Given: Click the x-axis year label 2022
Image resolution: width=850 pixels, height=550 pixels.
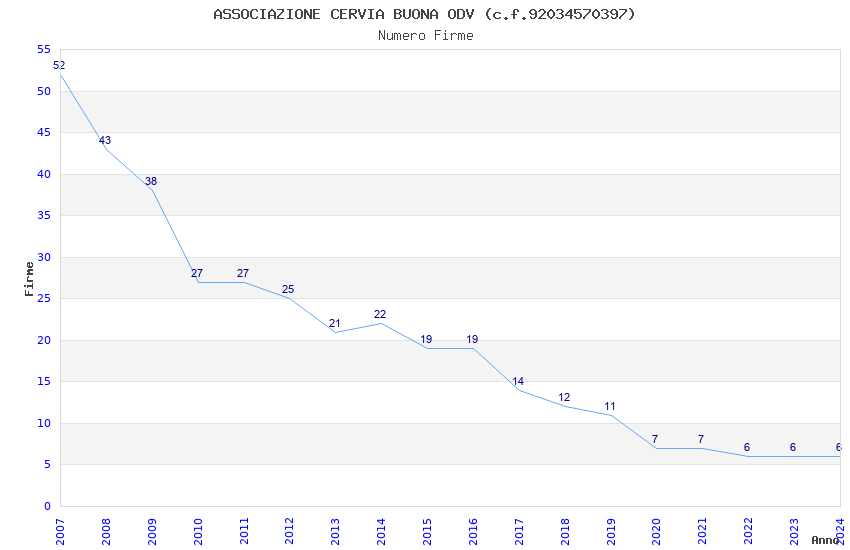Looking at the screenshot, I should click(748, 532).
